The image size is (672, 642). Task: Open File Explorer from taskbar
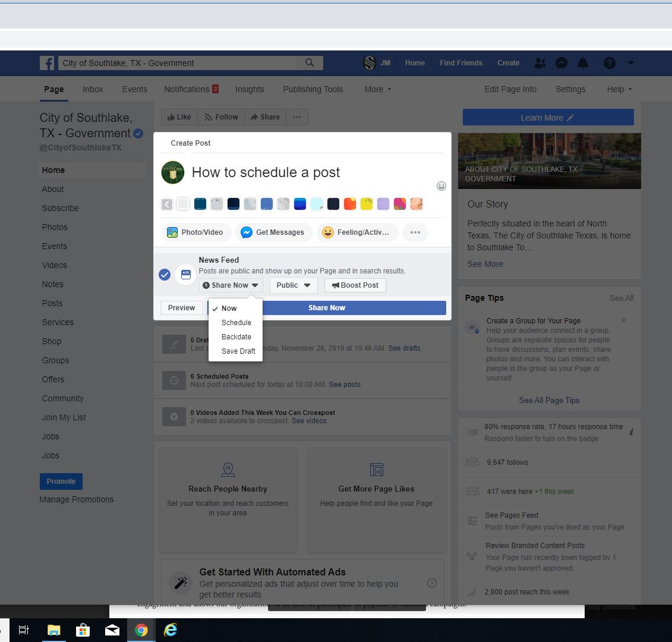pos(53,630)
